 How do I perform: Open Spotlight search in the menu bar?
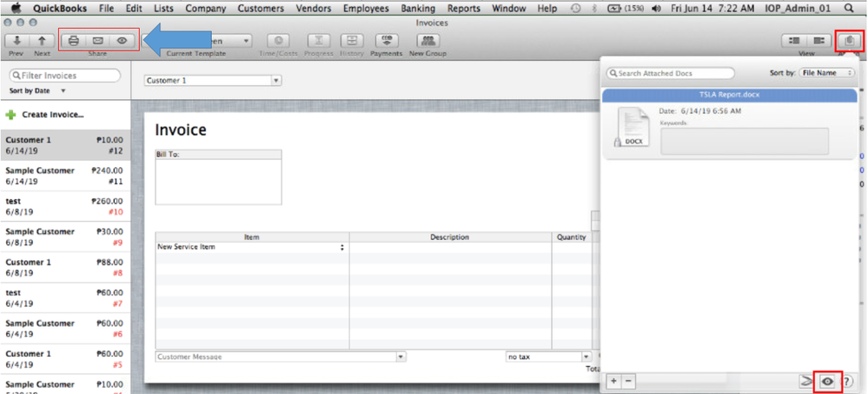[x=850, y=9]
